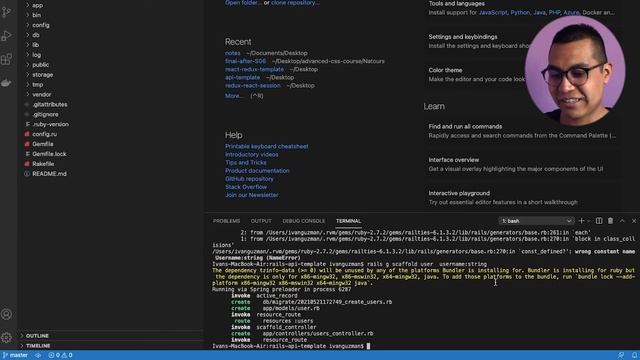This screenshot has width=640, height=360.
Task: Open the Run and Debug view
Action: 7,36
